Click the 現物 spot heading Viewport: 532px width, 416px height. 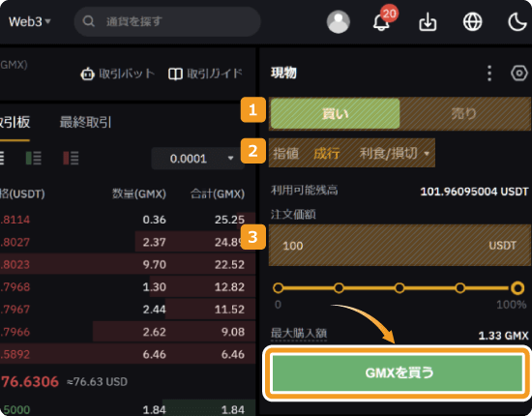pos(283,73)
